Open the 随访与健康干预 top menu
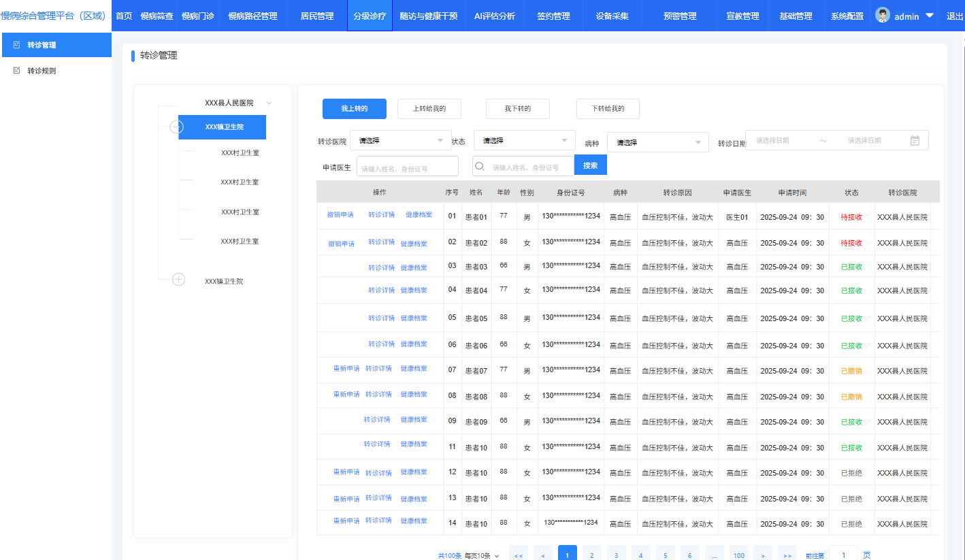The height and width of the screenshot is (560, 965). click(x=429, y=16)
